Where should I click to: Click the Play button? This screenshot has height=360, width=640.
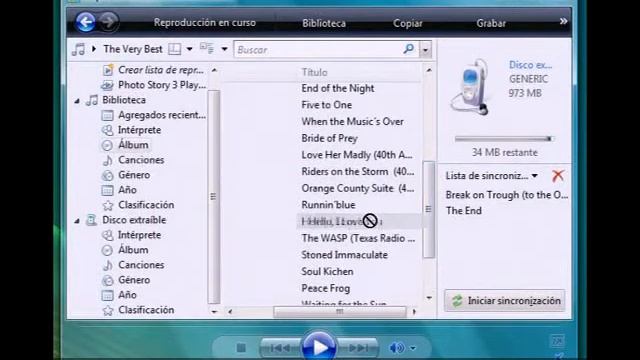pyautogui.click(x=319, y=347)
